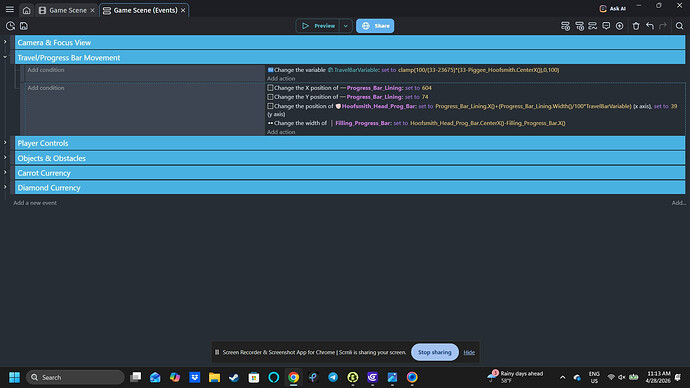Open the taskbar clock and date

[658, 377]
